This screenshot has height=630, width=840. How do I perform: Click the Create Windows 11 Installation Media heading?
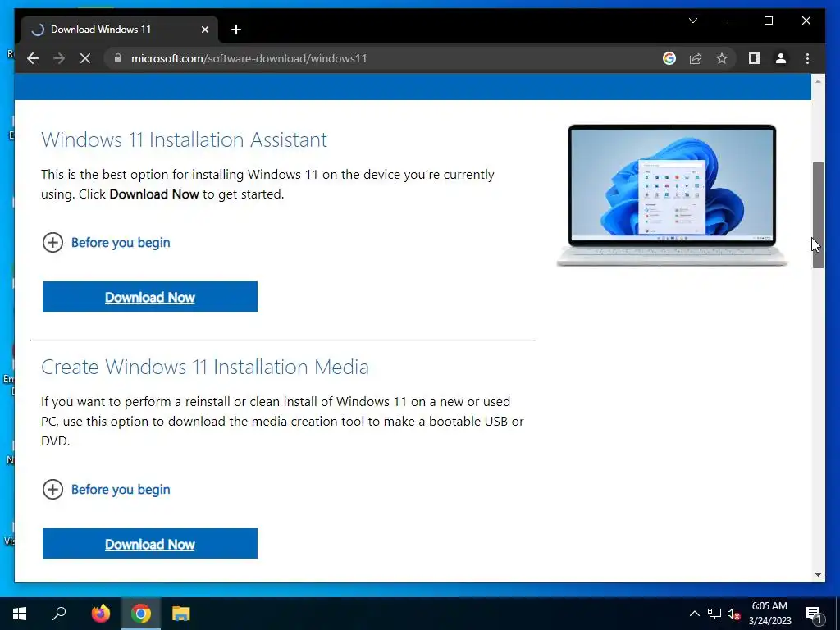[x=204, y=367]
